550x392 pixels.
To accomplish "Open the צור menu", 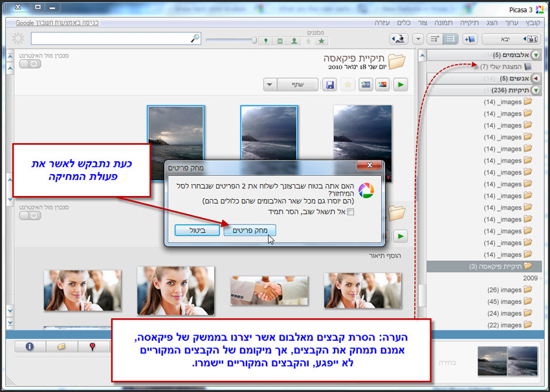I will (x=423, y=23).
